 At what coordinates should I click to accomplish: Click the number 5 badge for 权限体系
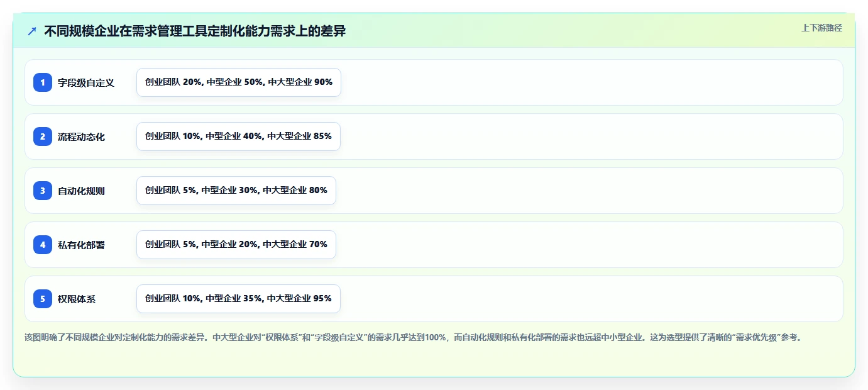[x=43, y=299]
